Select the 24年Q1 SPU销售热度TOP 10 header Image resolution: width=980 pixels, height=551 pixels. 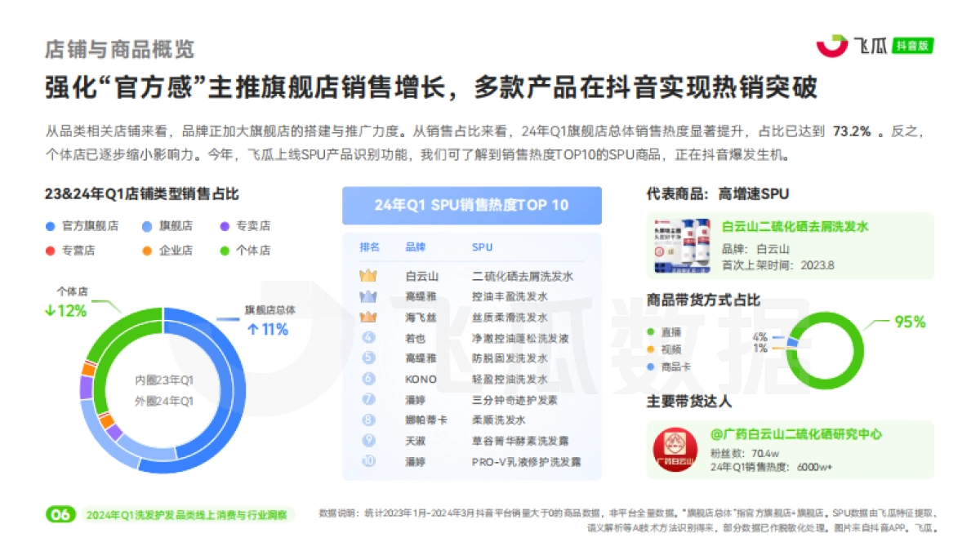[x=472, y=206]
